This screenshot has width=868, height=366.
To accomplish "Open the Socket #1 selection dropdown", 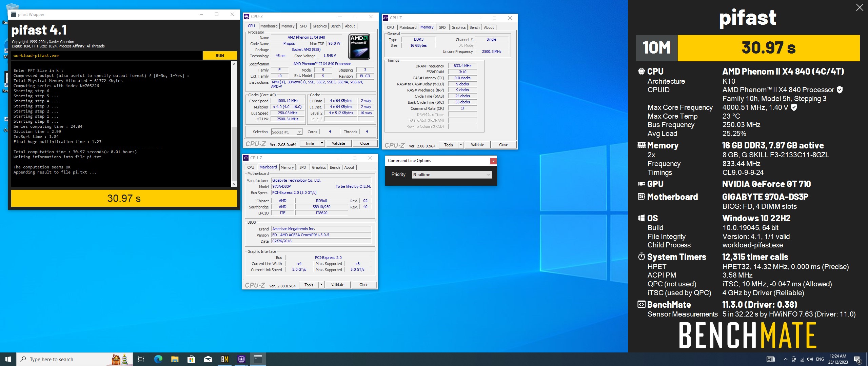I will (287, 132).
